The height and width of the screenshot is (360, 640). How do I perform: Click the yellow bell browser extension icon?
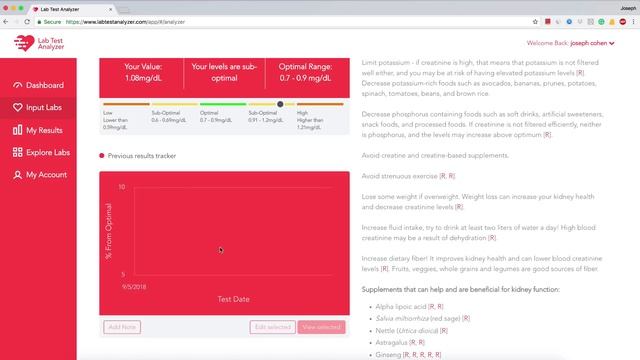pyautogui.click(x=612, y=22)
